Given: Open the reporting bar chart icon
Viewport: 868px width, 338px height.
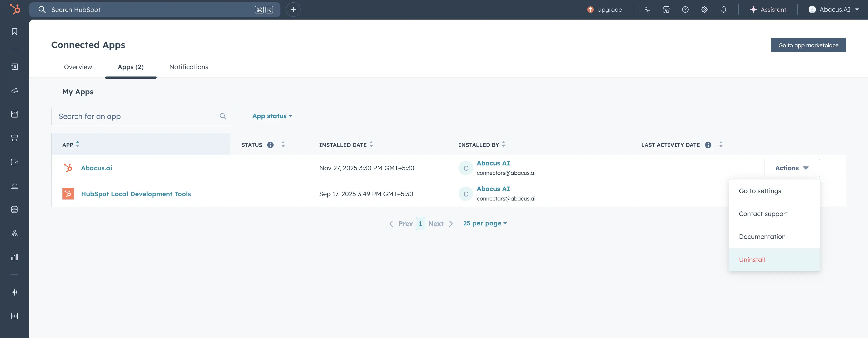Looking at the screenshot, I should coord(14,257).
